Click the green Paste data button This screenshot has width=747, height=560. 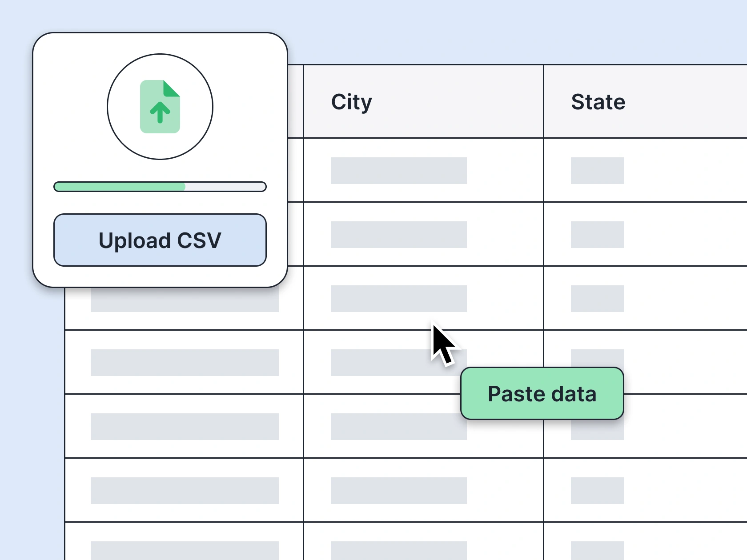542,394
